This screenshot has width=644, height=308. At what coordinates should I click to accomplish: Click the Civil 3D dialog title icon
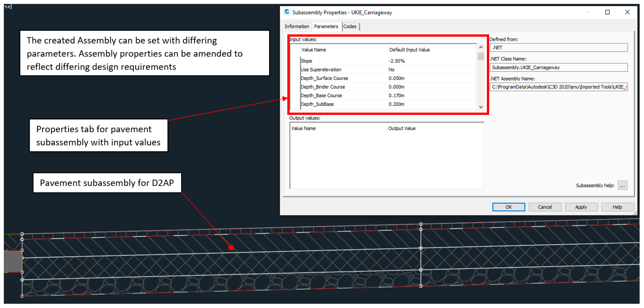pyautogui.click(x=287, y=12)
